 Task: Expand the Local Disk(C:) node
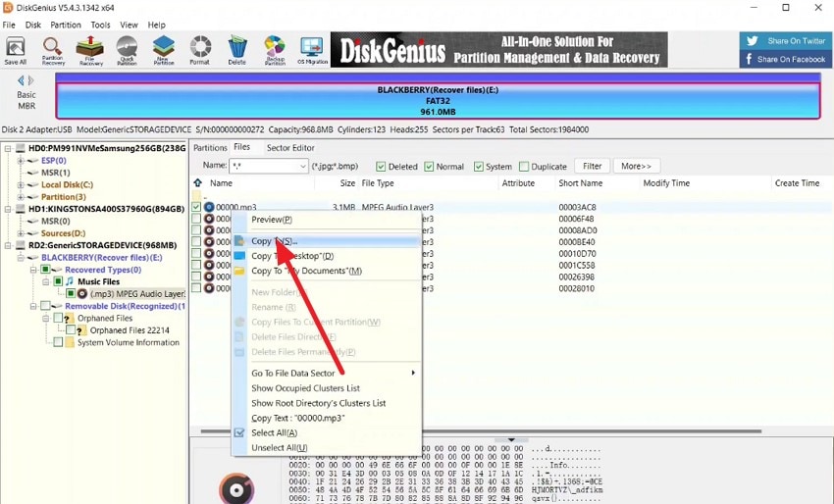click(21, 184)
